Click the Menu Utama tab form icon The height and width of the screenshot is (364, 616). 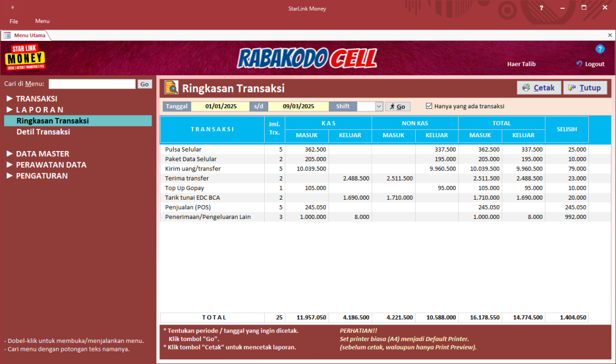[7, 35]
